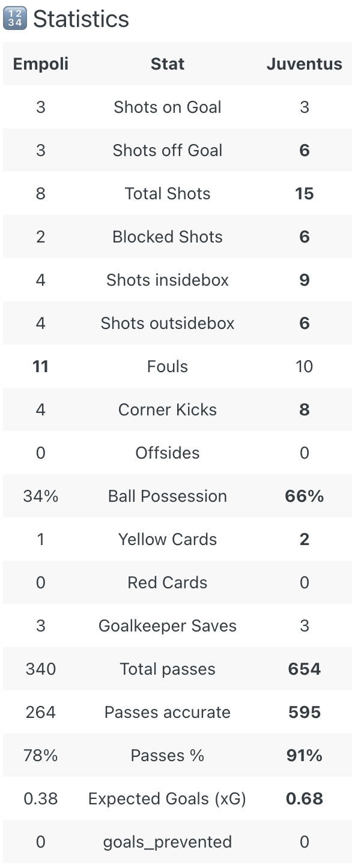
Task: Click Empoli Passes % value 78%
Action: click(x=41, y=756)
